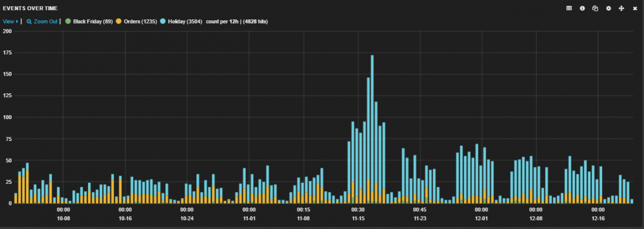Click the blue Holiday color dot
Screen dimensions: 644x229
coord(163,21)
